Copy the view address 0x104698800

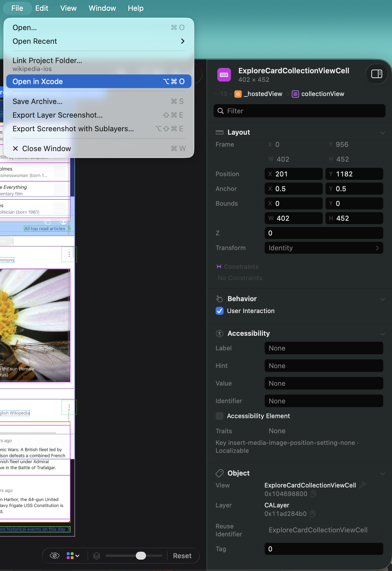click(x=313, y=494)
